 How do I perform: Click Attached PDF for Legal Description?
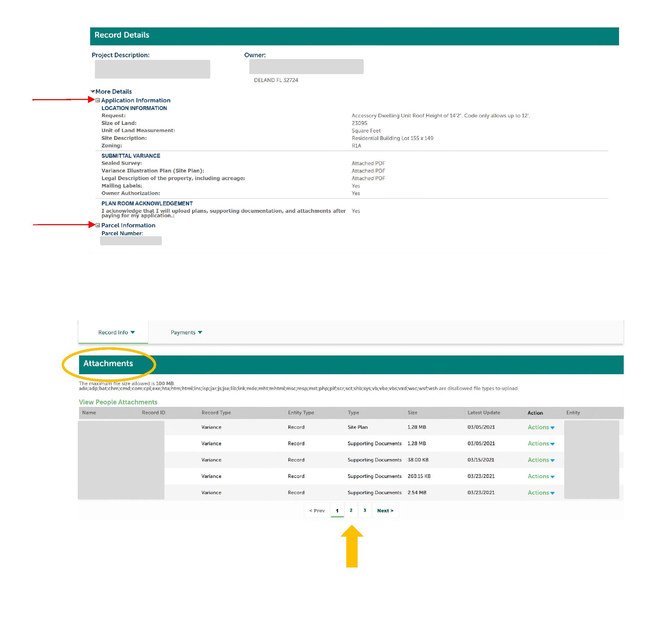point(368,179)
